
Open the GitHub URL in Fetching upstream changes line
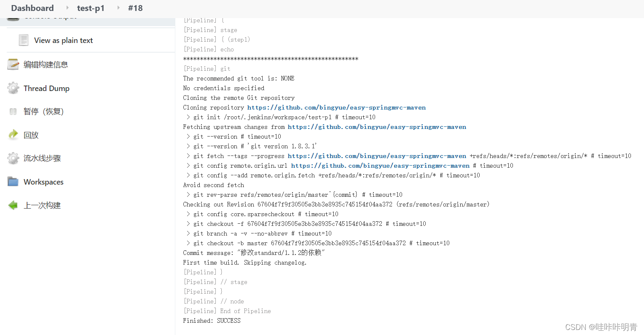(x=377, y=127)
